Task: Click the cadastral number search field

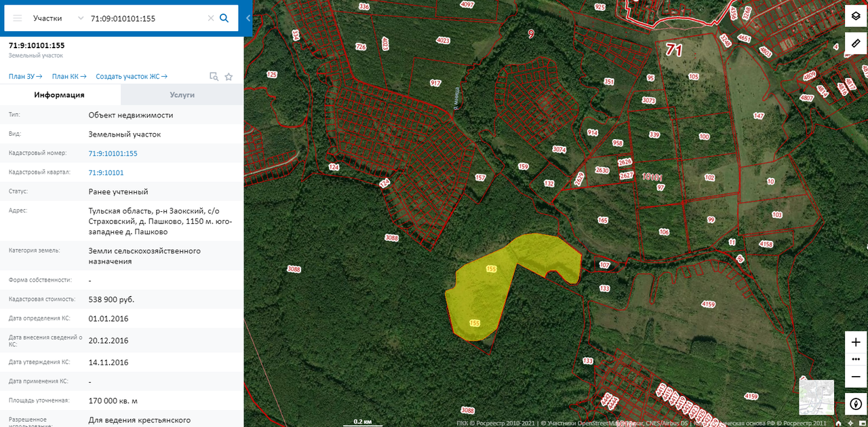Action: (146, 18)
